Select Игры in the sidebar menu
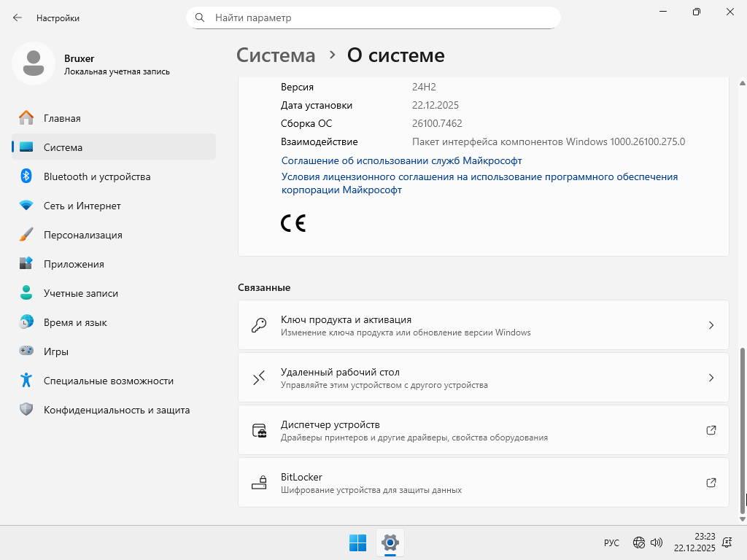This screenshot has width=747, height=560. (x=56, y=351)
